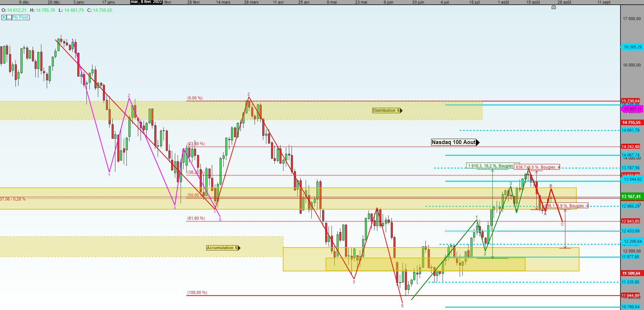Click the 12 968,29 price tag
The image size is (644, 310).
pyautogui.click(x=631, y=206)
